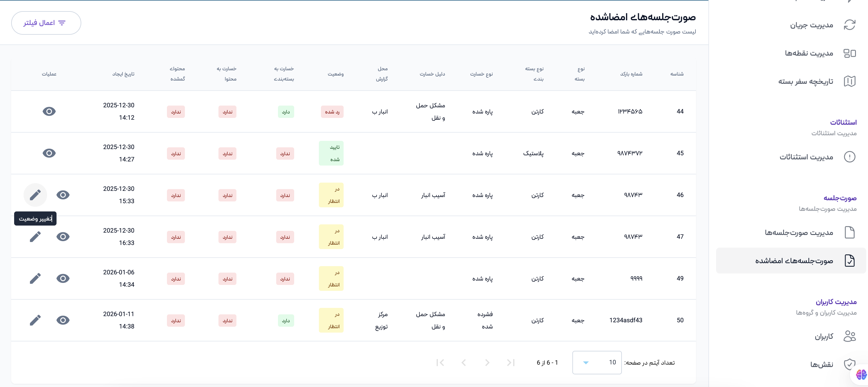The image size is (868, 387).
Task: Open مدیریت جریان in sidebar
Action: (x=811, y=25)
